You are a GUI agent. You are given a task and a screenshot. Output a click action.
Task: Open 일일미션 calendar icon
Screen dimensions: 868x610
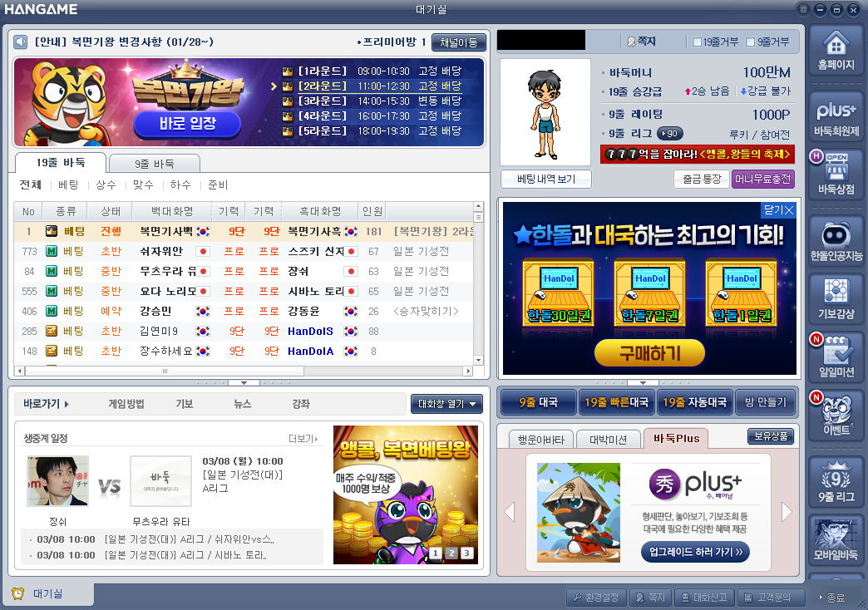click(836, 358)
